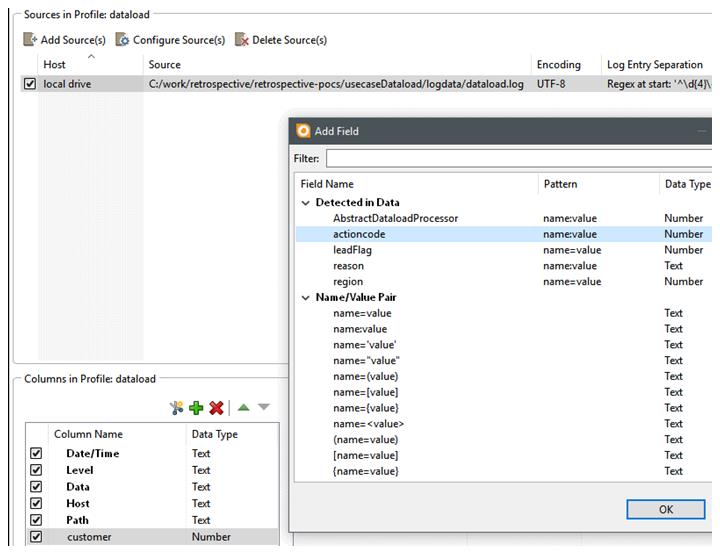Image resolution: width=720 pixels, height=554 pixels.
Task: Select the name='value' pattern
Action: 365,345
